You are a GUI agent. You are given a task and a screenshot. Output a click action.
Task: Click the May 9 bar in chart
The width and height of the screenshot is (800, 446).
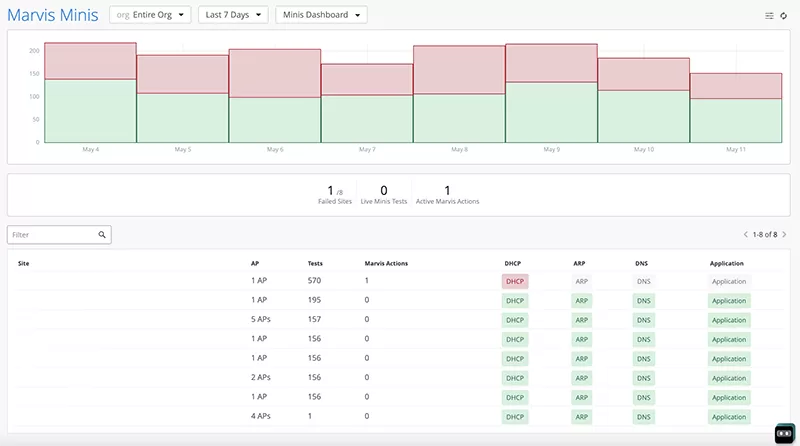(x=552, y=93)
